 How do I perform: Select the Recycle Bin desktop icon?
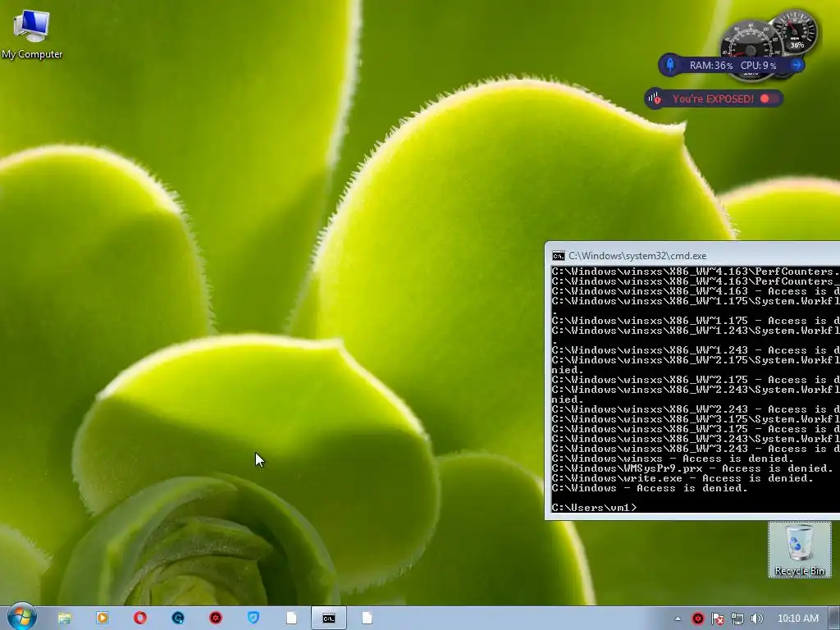(799, 550)
